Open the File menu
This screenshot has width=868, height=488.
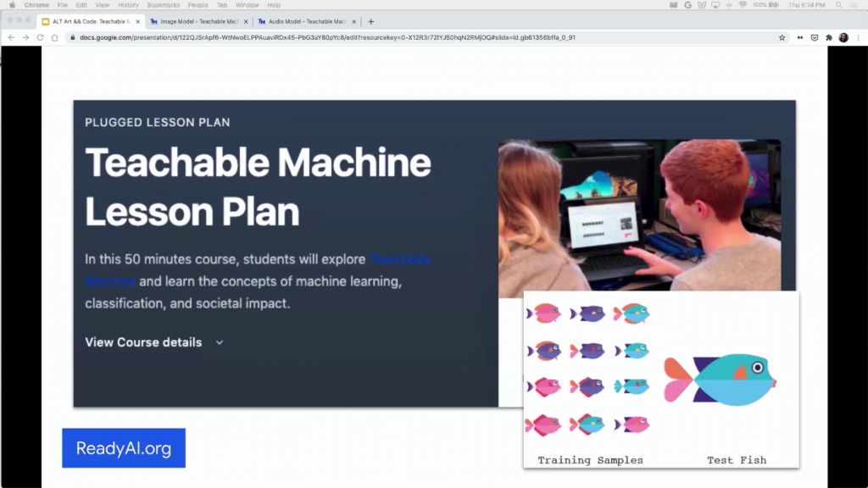pos(63,5)
